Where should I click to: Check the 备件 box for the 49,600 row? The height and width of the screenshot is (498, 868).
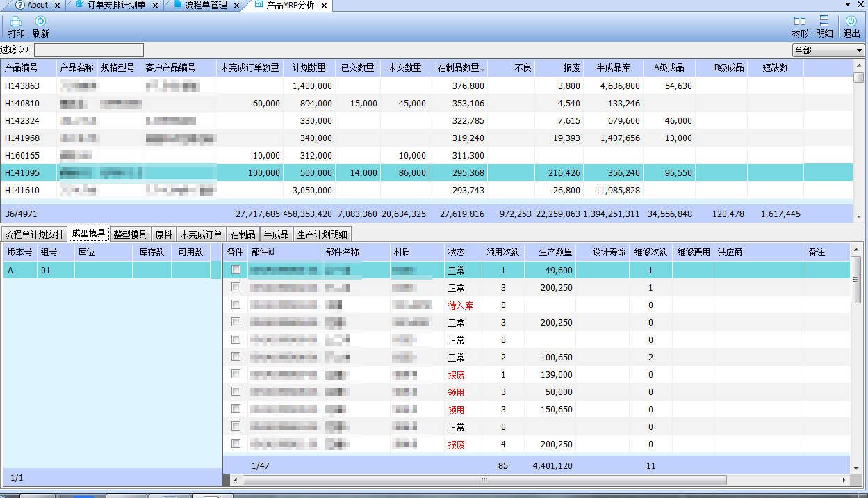(236, 270)
